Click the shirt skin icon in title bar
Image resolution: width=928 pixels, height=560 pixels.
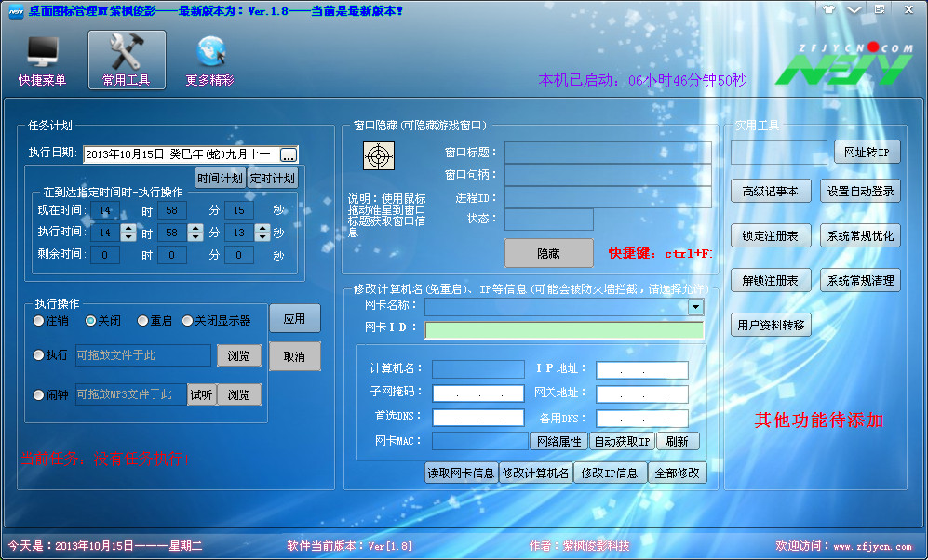(829, 9)
